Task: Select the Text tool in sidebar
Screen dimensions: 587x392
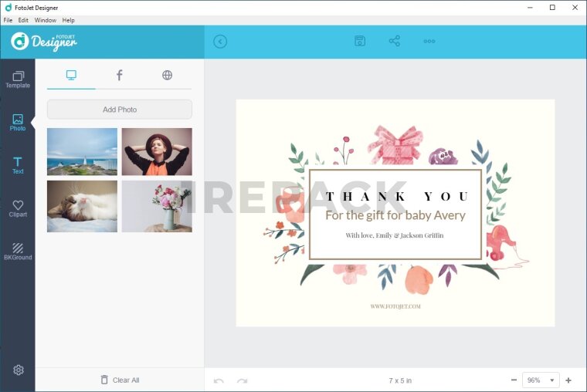Action: click(x=18, y=165)
